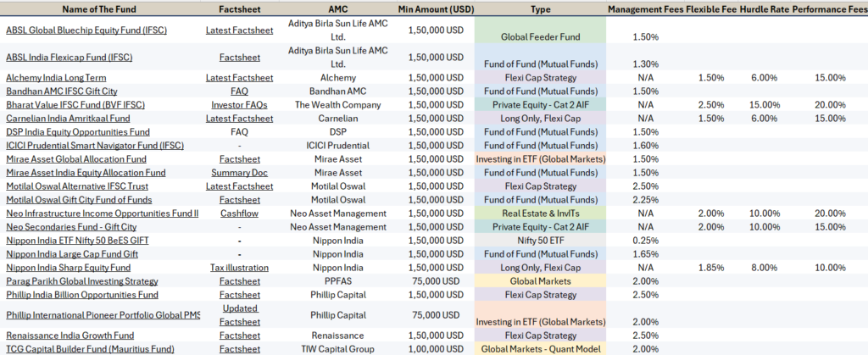Open Factsheet link for TCG Capital Builder
The width and height of the screenshot is (868, 355).
pyautogui.click(x=239, y=349)
